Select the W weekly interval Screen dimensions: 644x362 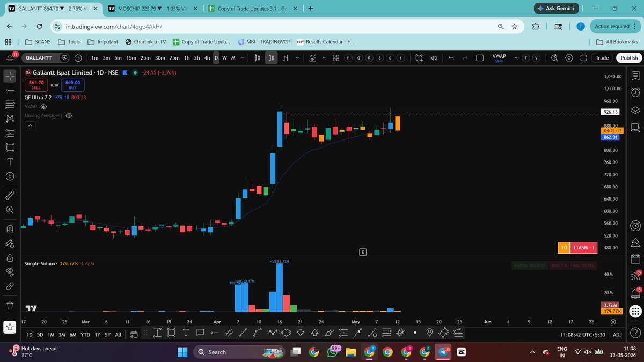tap(224, 58)
